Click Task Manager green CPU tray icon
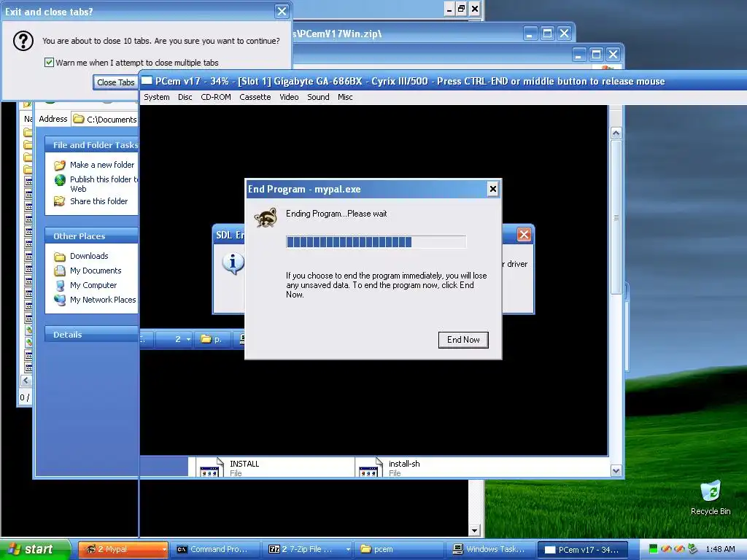Image resolution: width=747 pixels, height=560 pixels. click(x=653, y=549)
